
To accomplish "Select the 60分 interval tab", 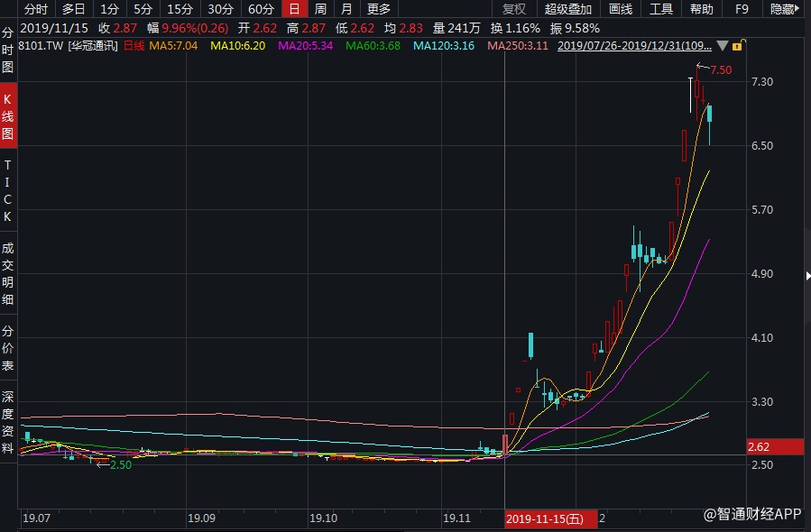I will point(261,9).
